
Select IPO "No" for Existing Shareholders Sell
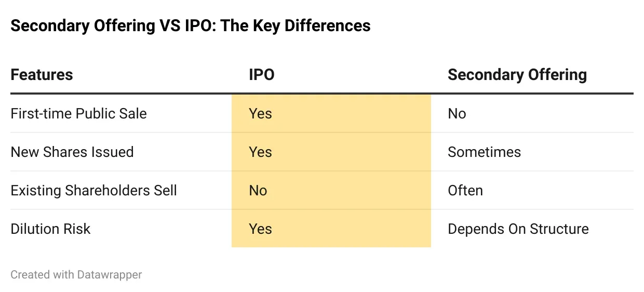(258, 191)
